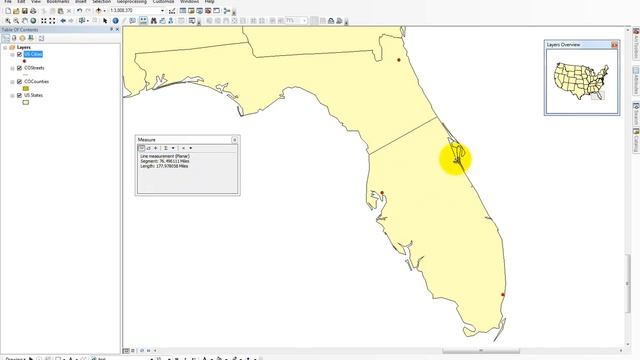Open the COCounties green fill symbol

(x=26, y=89)
